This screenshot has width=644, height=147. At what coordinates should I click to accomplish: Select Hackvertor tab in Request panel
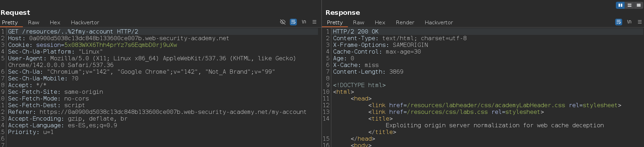click(x=85, y=22)
